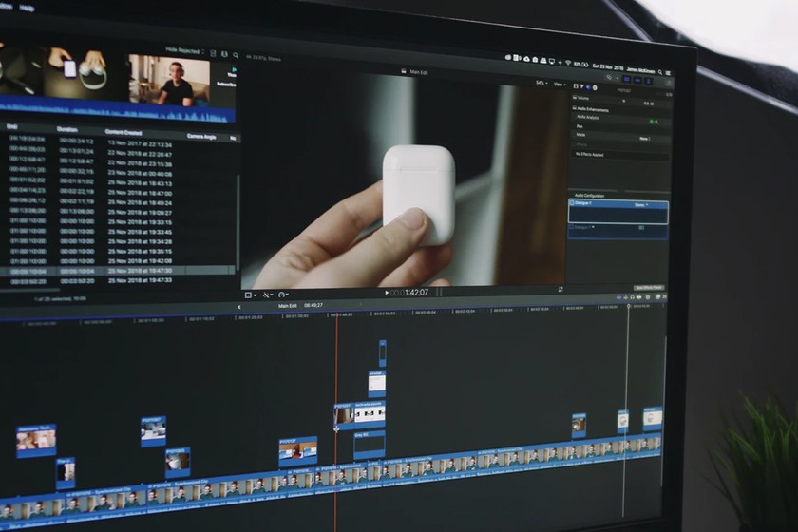Screen dimensions: 798x532
Task: Click the browser list horizontal scrollbar
Action: 30,290
